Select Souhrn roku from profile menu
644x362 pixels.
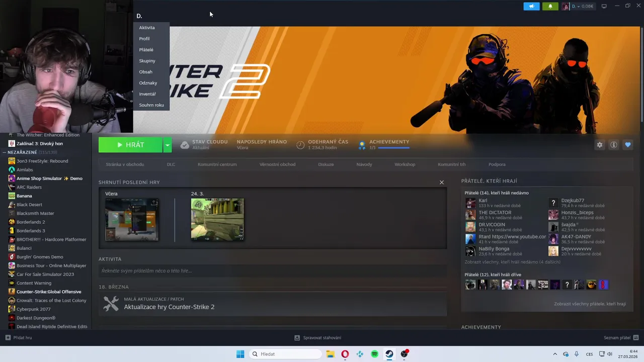[151, 105]
